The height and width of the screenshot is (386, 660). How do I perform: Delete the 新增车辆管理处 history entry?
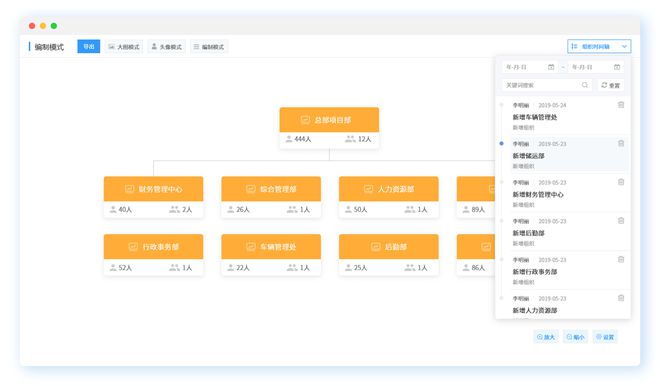[621, 105]
